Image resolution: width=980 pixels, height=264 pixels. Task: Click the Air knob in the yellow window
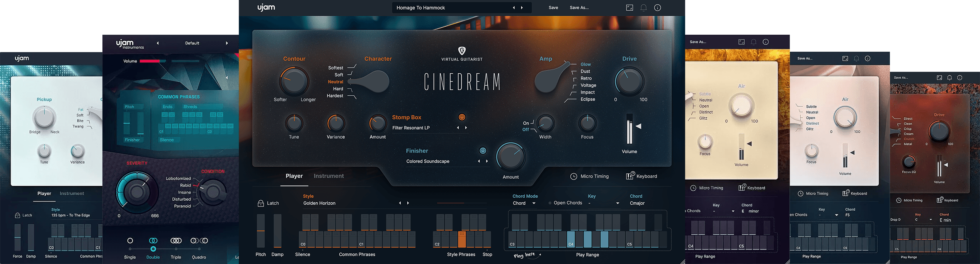pos(741,106)
